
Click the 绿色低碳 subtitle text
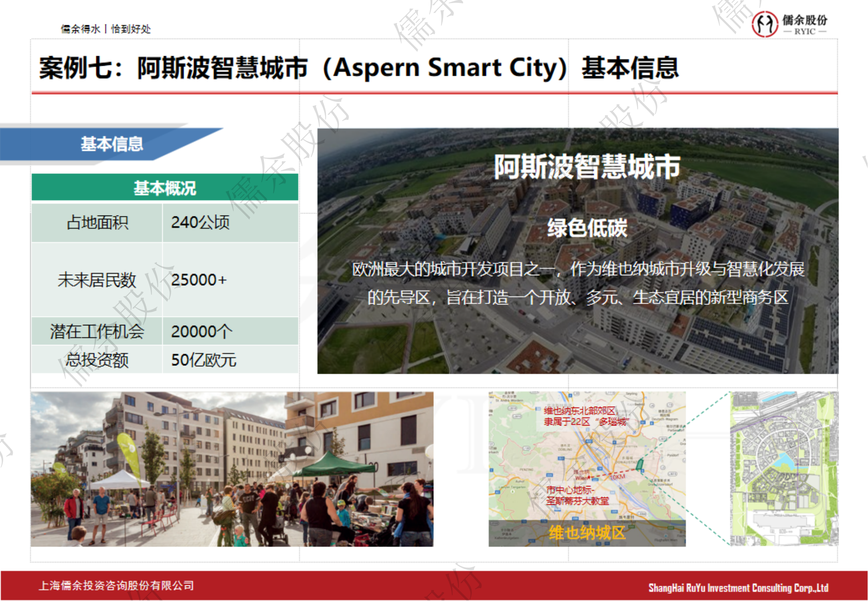click(x=587, y=228)
